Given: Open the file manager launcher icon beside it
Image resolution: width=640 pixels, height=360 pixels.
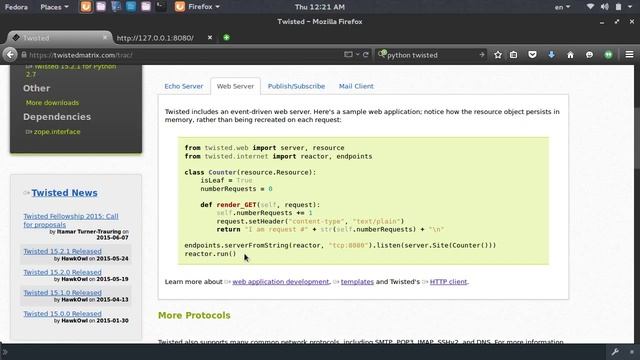Looking at the screenshot, I should (101, 7).
